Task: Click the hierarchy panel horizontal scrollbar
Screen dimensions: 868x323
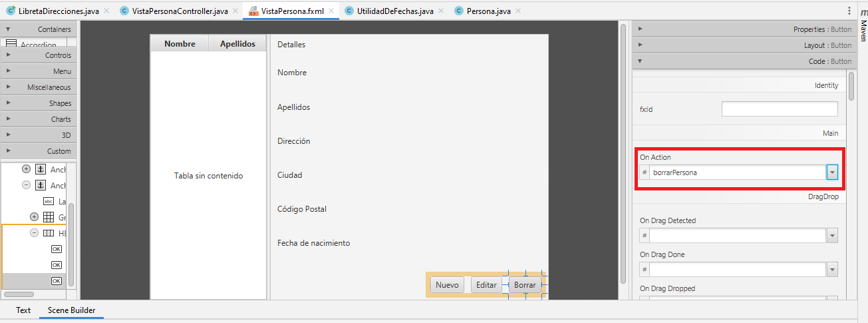Action: (18, 294)
